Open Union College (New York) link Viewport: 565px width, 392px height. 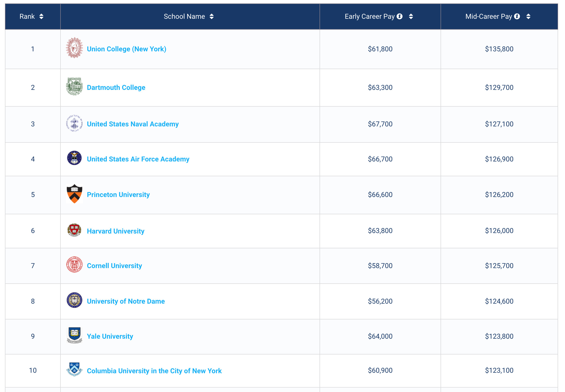coord(126,49)
